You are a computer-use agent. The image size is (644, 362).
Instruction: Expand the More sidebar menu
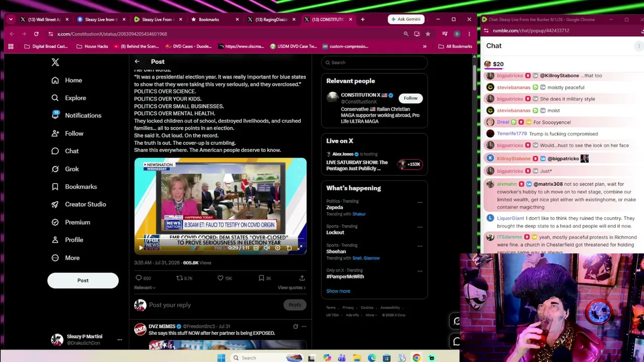[x=65, y=258]
